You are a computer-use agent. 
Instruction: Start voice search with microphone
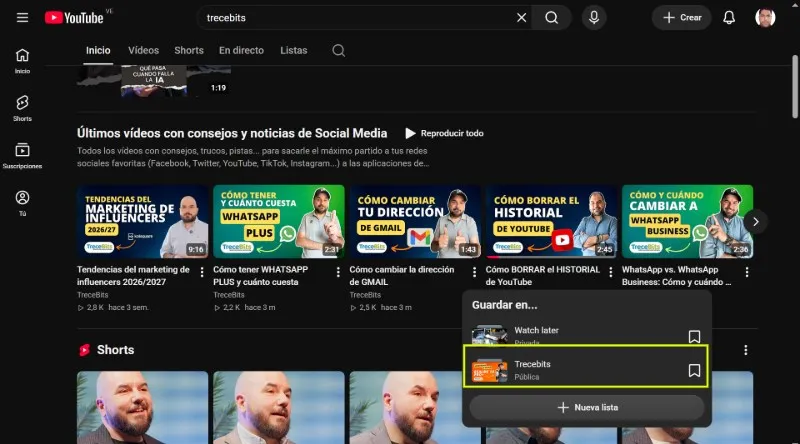594,18
